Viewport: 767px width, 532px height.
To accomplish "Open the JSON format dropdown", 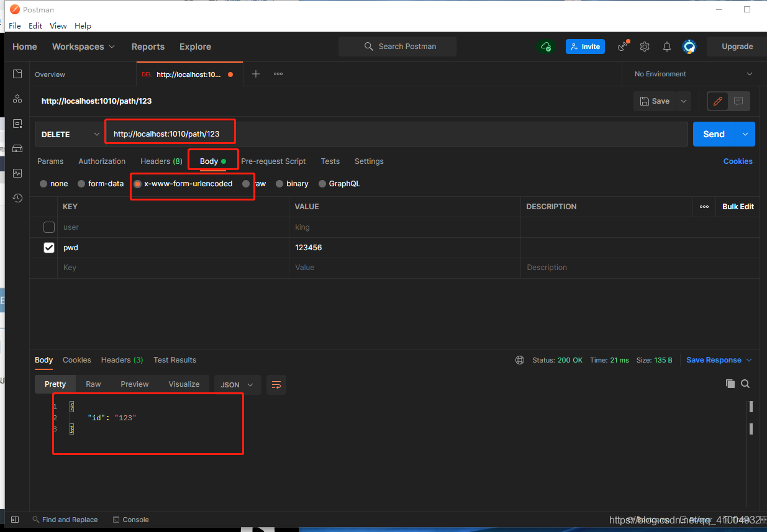I will [x=237, y=385].
